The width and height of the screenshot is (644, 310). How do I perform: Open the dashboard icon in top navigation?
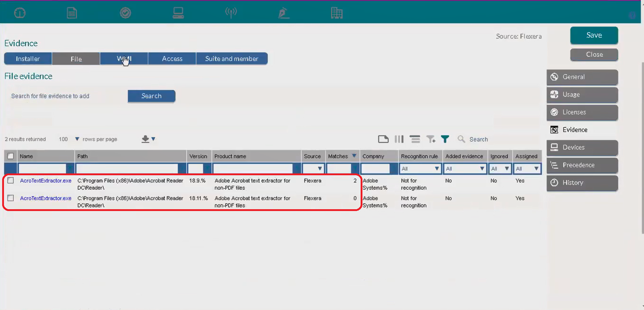click(x=19, y=13)
